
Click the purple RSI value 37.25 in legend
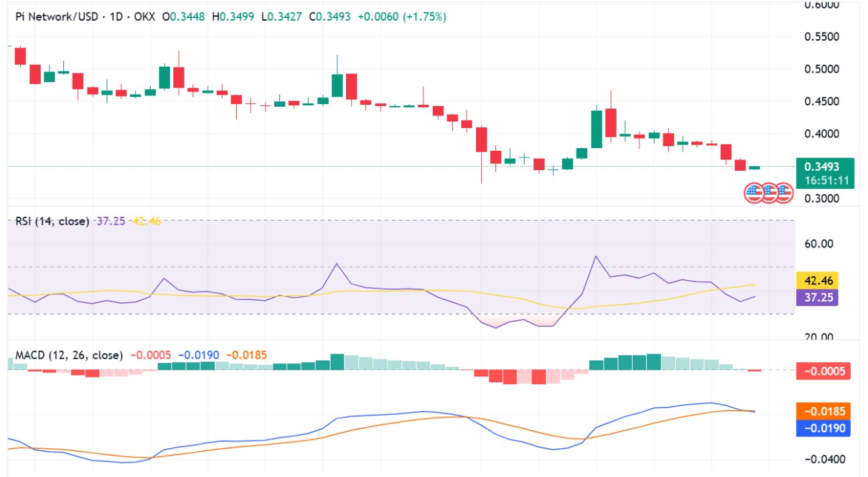click(111, 221)
